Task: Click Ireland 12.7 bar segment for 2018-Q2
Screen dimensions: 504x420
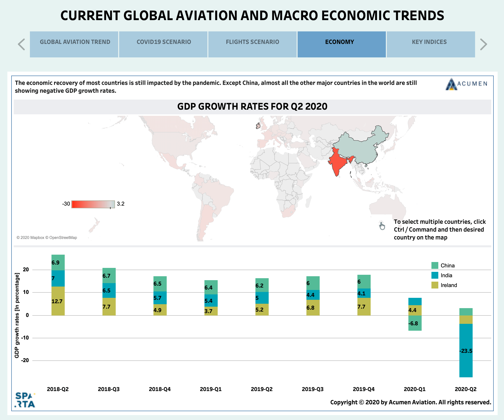Action: point(58,301)
